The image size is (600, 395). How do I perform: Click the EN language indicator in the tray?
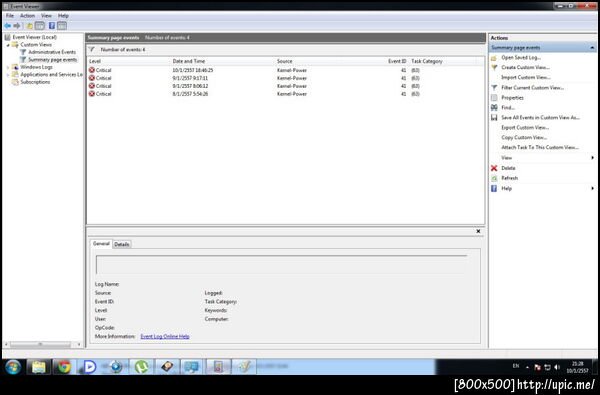pos(516,366)
